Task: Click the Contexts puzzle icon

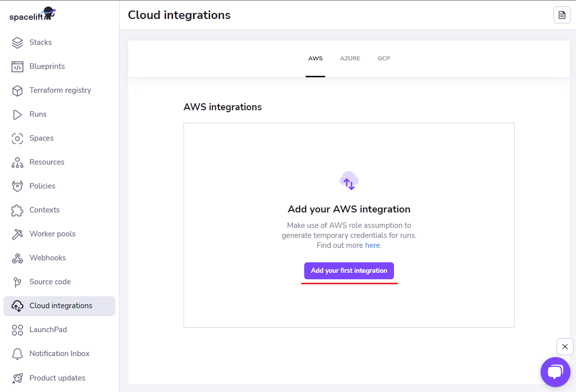Action: tap(17, 210)
